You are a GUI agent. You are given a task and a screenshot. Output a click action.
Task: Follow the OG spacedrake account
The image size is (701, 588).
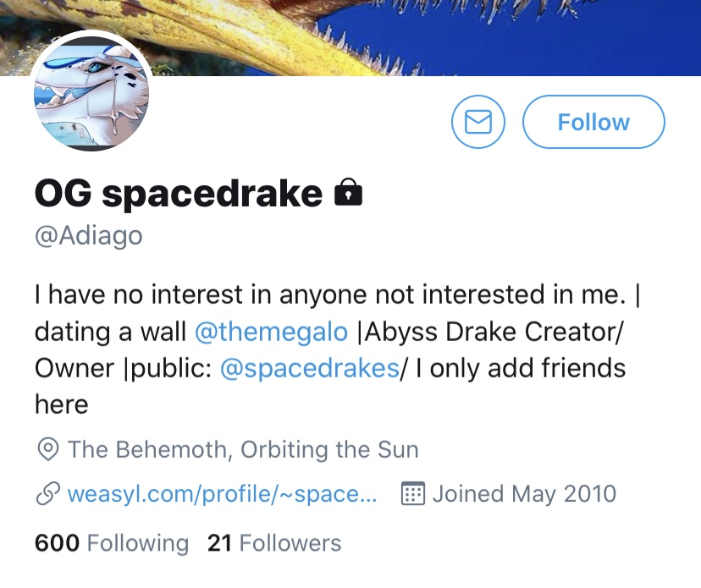[x=593, y=122]
